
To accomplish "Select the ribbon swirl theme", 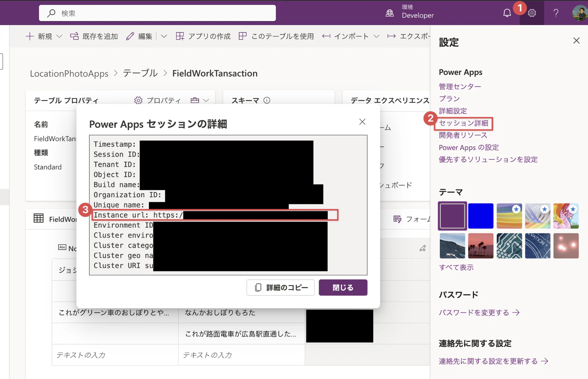I will 537,216.
